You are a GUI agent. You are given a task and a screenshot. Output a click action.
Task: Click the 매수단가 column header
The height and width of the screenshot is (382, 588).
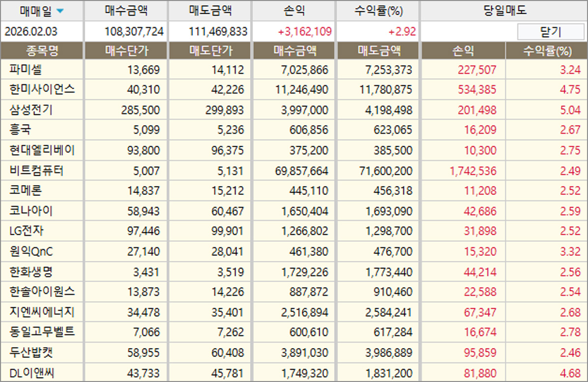126,51
